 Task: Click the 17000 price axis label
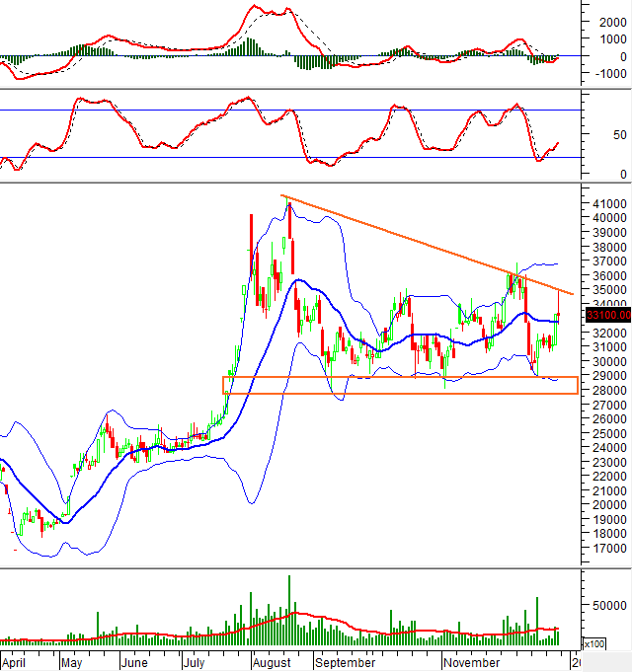[x=608, y=549]
